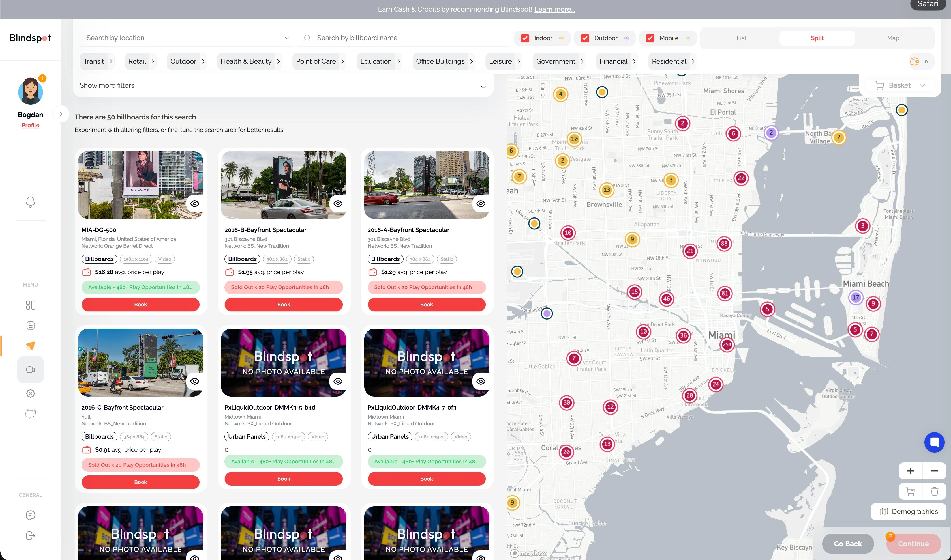Viewport: 951px width, 560px height.
Task: Book the 2016-A-Bayfront Spectacular billboard
Action: 427,305
